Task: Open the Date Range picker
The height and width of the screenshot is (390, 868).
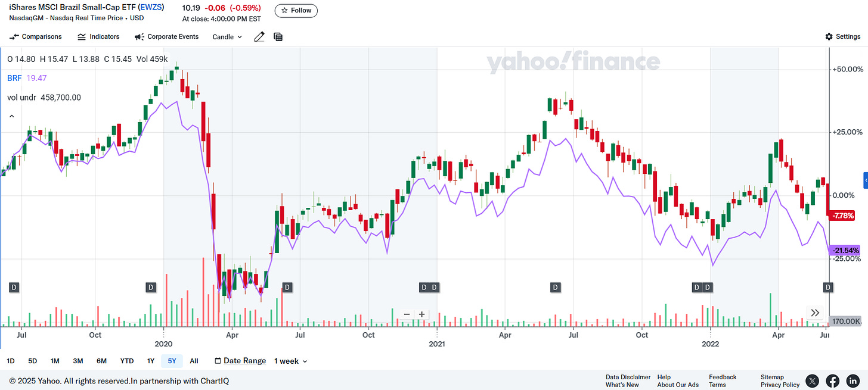Action: [x=240, y=361]
